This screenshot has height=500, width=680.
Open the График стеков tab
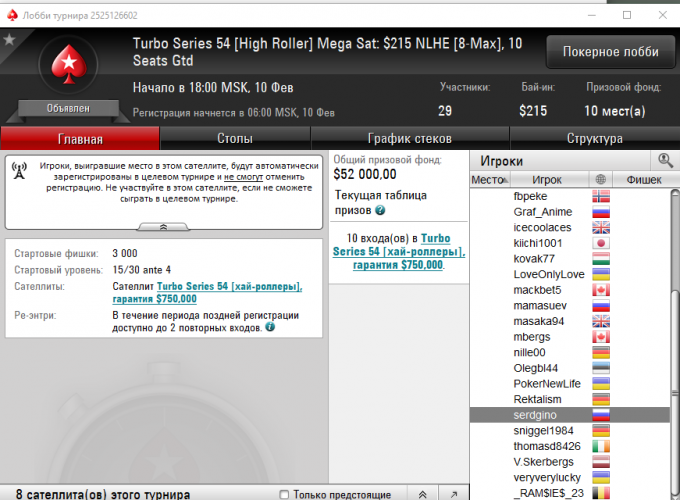click(x=410, y=138)
